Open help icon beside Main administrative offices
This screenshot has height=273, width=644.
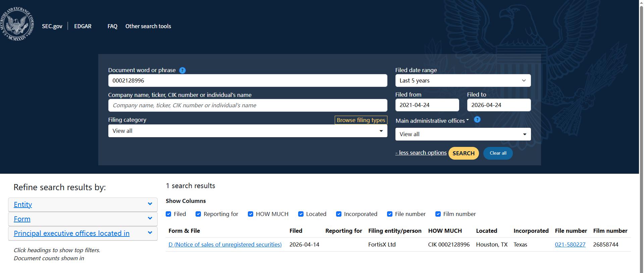point(477,119)
